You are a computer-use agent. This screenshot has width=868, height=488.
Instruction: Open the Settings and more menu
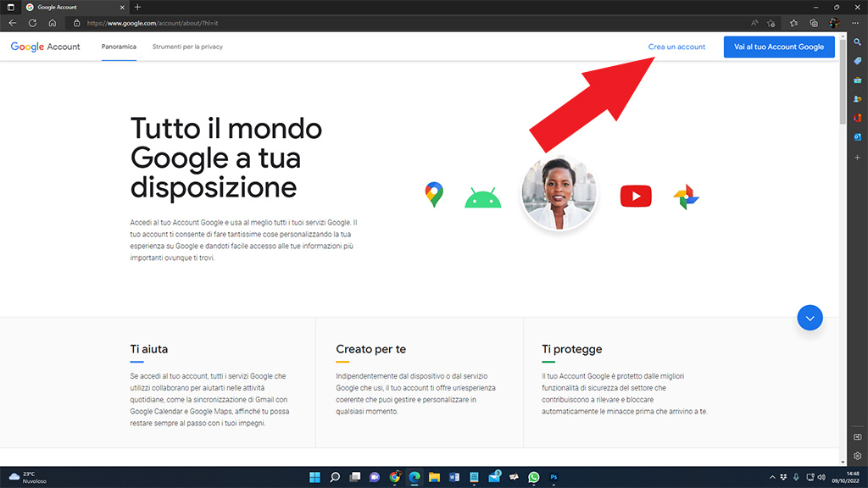tap(855, 23)
